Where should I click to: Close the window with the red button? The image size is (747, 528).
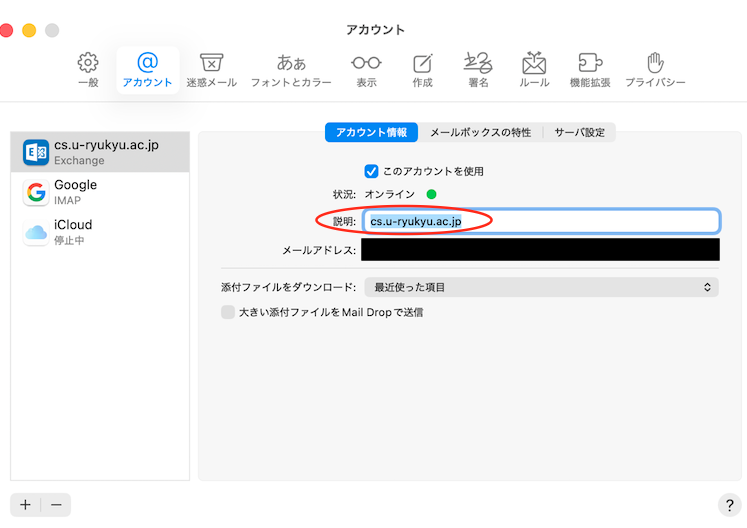6,30
